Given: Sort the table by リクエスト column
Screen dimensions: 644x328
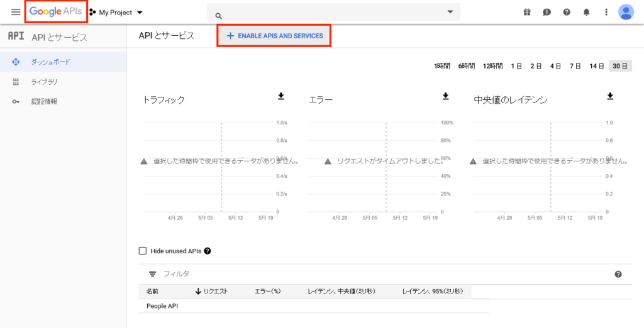Looking at the screenshot, I should 211,292.
